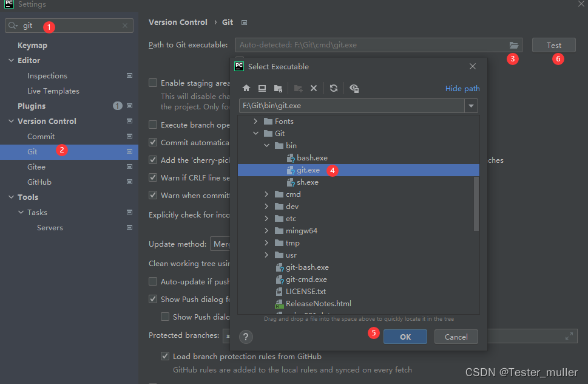Select git-bash.exe in file tree

[x=307, y=267]
